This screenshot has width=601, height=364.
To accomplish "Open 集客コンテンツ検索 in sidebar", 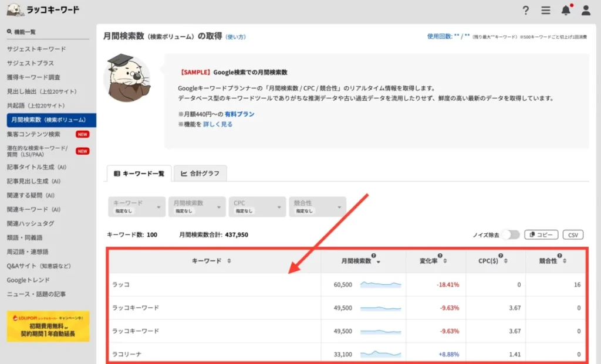I will [33, 134].
